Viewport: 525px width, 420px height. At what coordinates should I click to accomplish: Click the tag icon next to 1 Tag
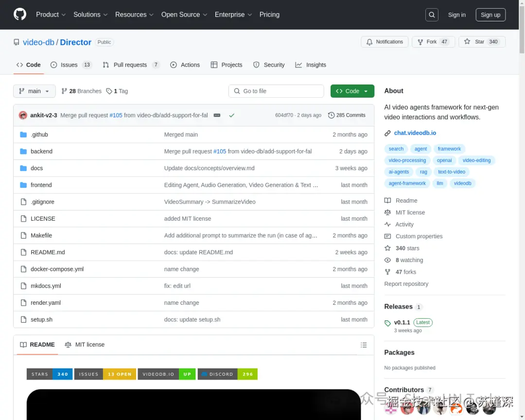point(109,91)
